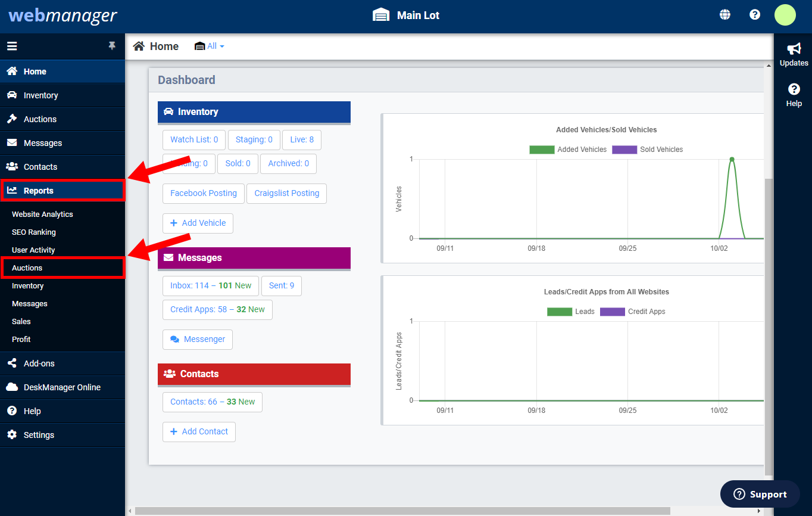Toggle Credit Apps purple legend swatch
The height and width of the screenshot is (516, 812).
(x=613, y=312)
